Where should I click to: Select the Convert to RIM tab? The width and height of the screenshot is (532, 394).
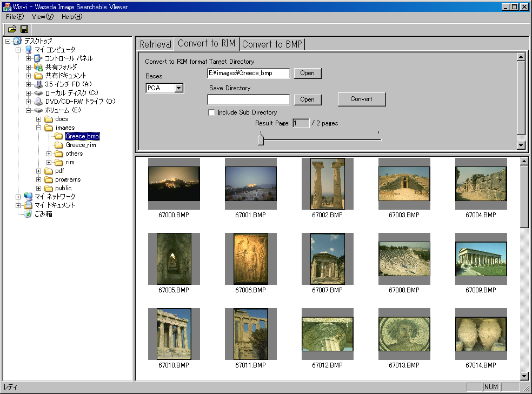[207, 43]
